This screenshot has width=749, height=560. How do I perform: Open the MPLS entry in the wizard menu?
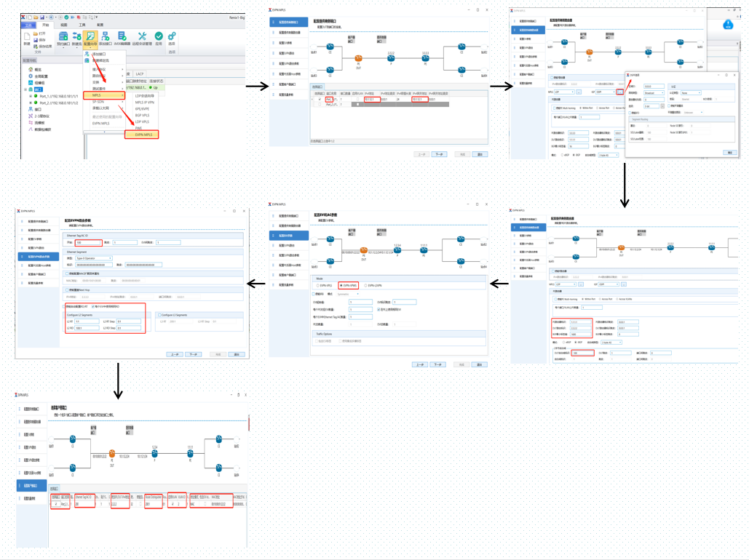tap(103, 95)
